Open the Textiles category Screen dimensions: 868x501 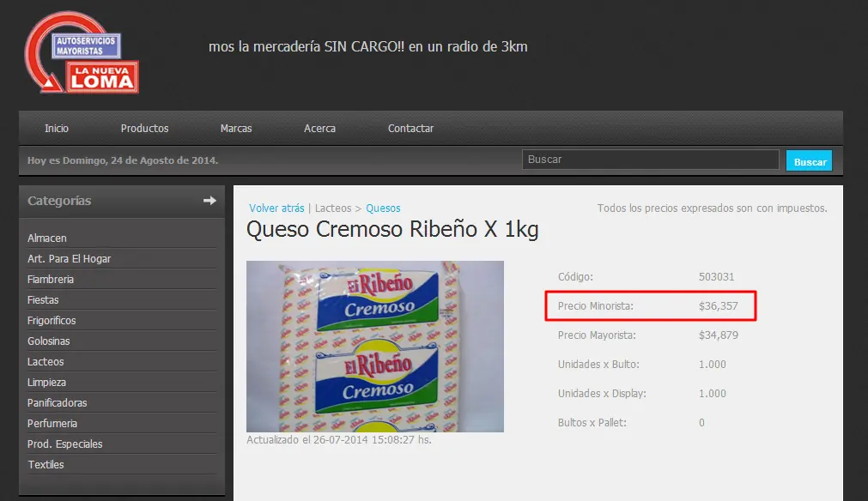point(46,464)
